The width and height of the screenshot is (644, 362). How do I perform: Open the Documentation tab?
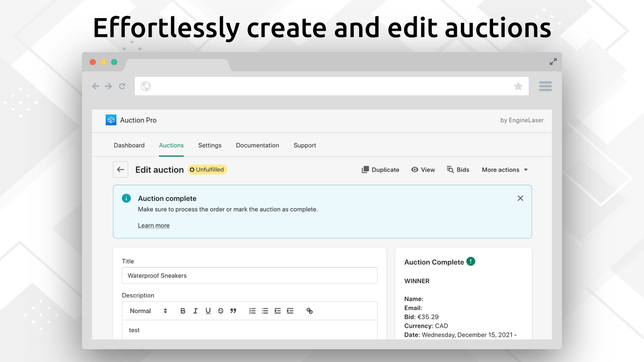point(257,145)
